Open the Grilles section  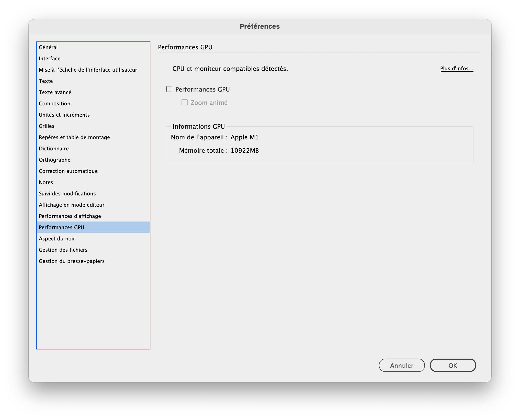click(47, 126)
